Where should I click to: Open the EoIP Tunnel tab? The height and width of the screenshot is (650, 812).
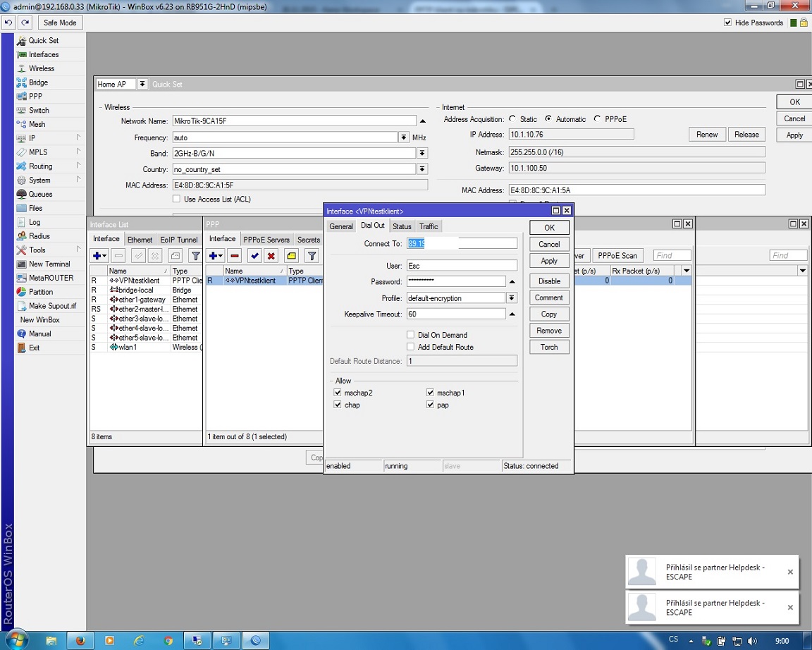pos(178,239)
